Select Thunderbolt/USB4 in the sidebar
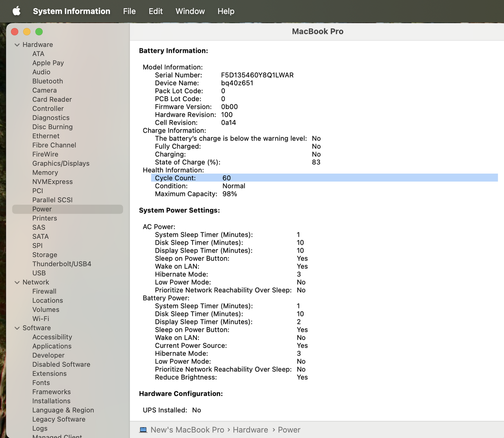The image size is (504, 438). [62, 264]
